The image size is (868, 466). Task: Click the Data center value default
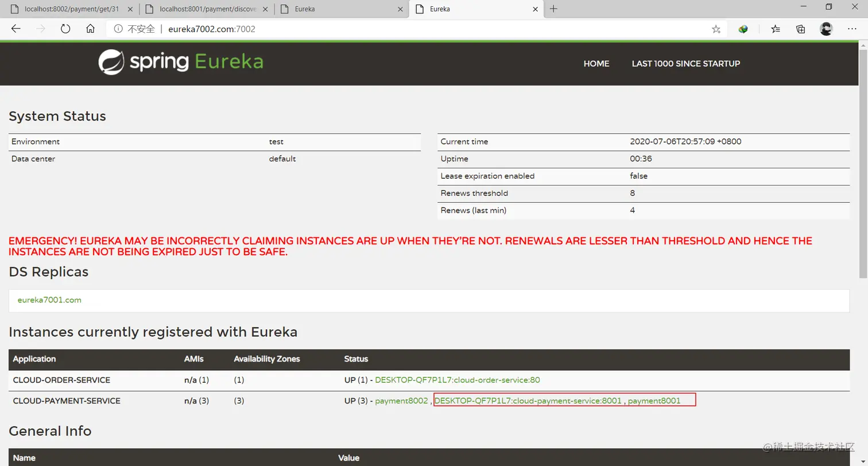point(282,159)
